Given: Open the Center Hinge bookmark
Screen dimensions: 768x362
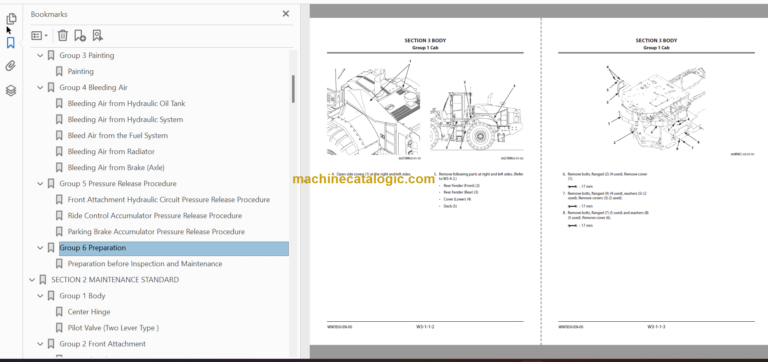Looking at the screenshot, I should pos(89,312).
